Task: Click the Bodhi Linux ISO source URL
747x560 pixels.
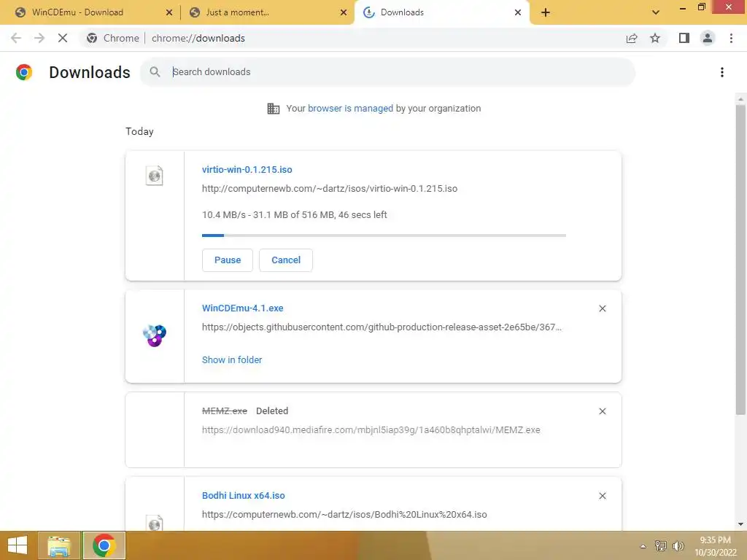Action: [344, 515]
